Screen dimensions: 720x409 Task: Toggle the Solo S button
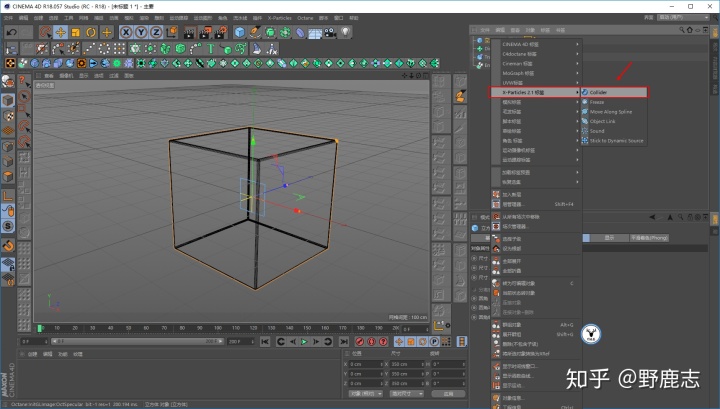(8, 226)
